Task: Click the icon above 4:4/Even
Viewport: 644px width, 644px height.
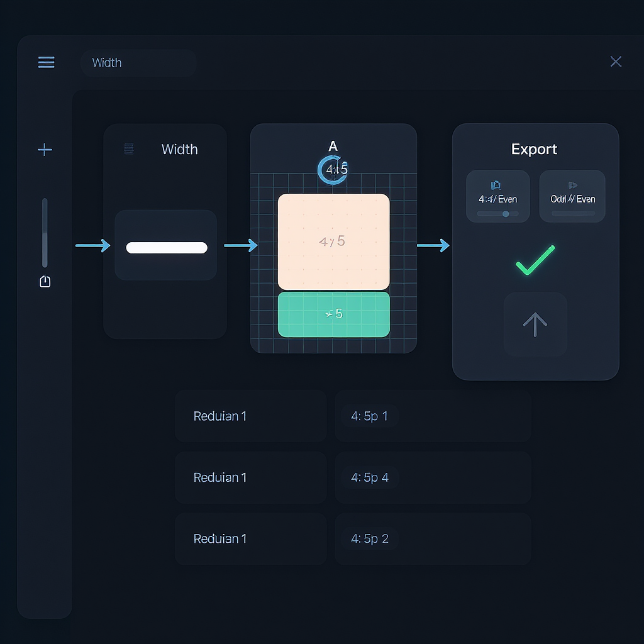Action: click(x=496, y=185)
